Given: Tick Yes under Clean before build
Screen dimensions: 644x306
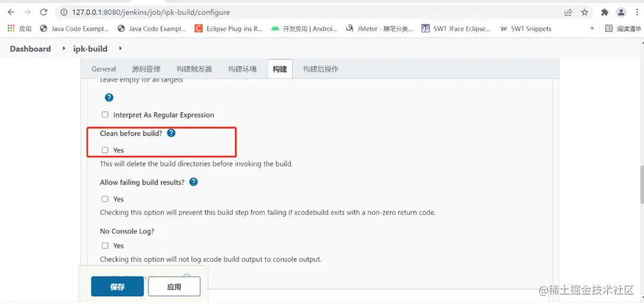Looking at the screenshot, I should tap(105, 150).
